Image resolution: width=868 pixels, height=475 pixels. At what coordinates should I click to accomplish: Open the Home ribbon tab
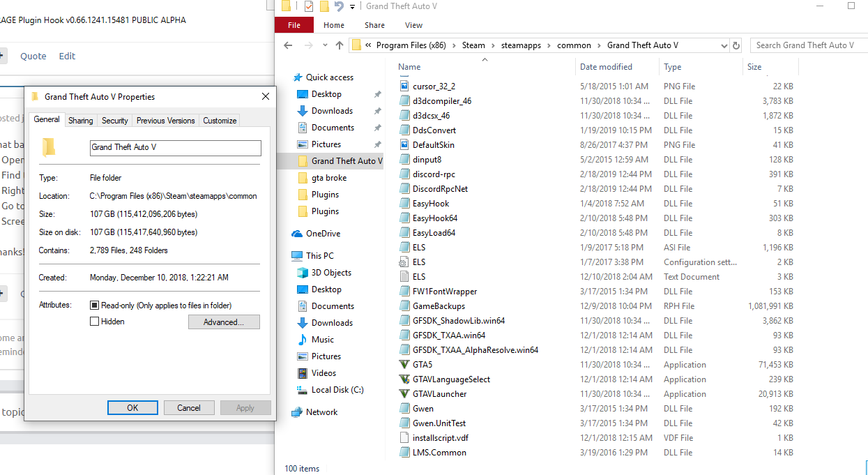click(334, 25)
